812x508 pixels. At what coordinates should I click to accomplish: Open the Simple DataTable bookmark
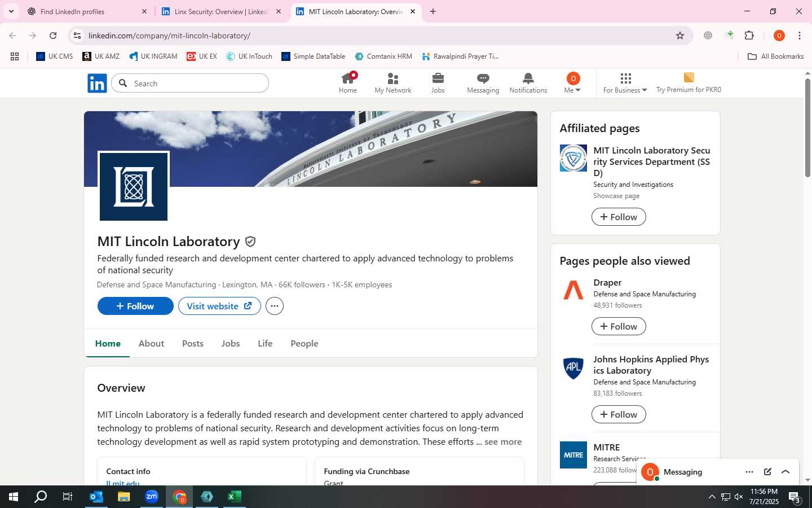coord(314,56)
